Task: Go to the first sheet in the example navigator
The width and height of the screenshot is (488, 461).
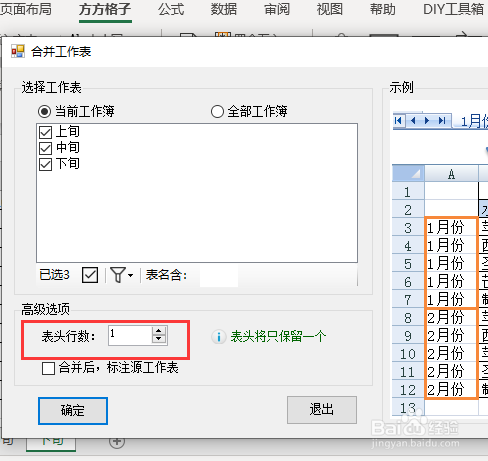Action: click(398, 120)
